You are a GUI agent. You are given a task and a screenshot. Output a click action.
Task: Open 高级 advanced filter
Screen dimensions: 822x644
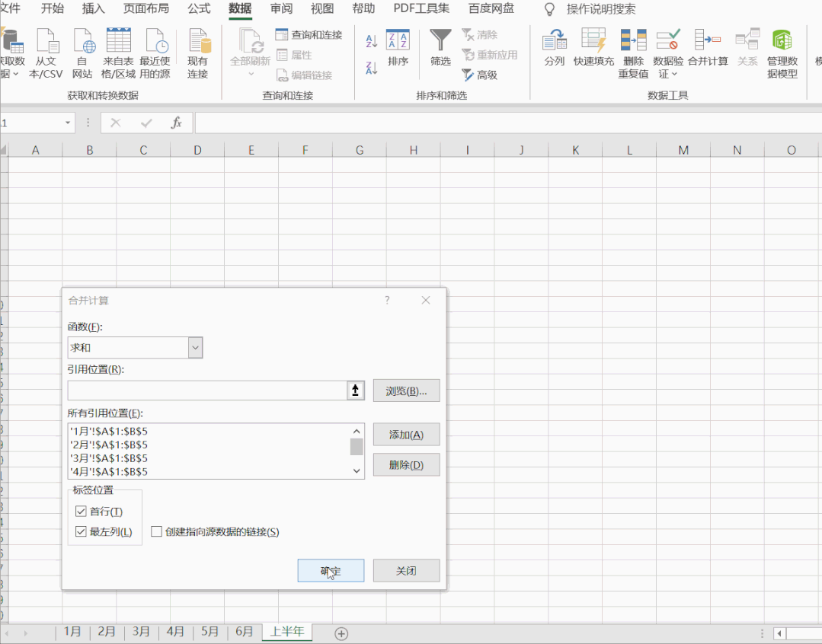(x=480, y=75)
